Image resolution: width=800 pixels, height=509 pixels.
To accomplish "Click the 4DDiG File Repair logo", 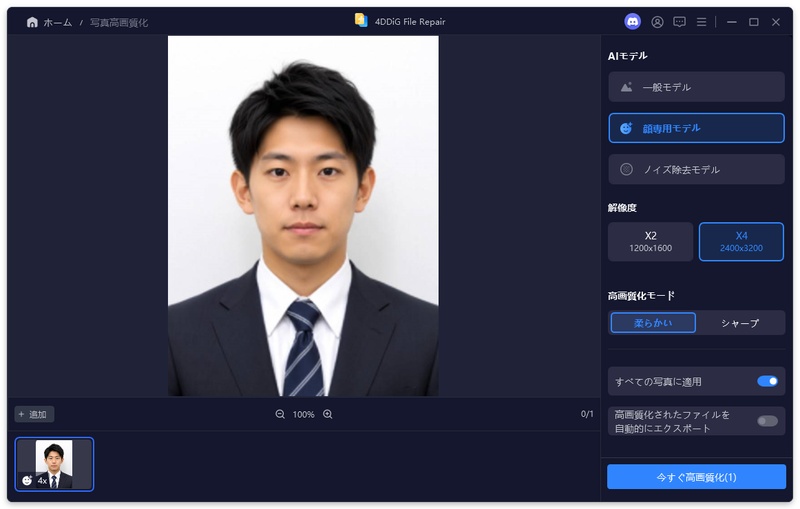I will [361, 20].
